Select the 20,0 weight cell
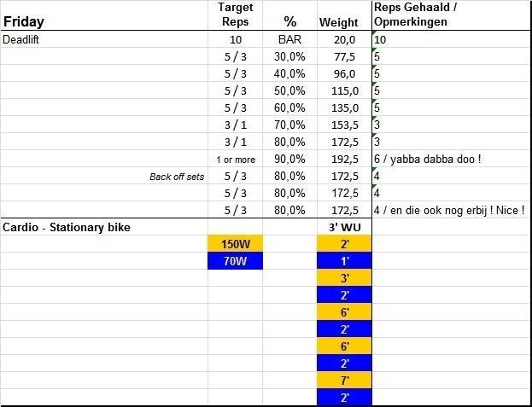Viewport: 532px width, 407px height. click(343, 39)
